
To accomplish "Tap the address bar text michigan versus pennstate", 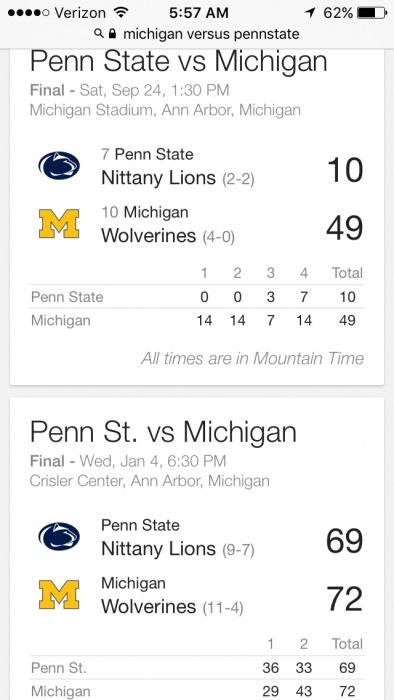I will 211,33.
